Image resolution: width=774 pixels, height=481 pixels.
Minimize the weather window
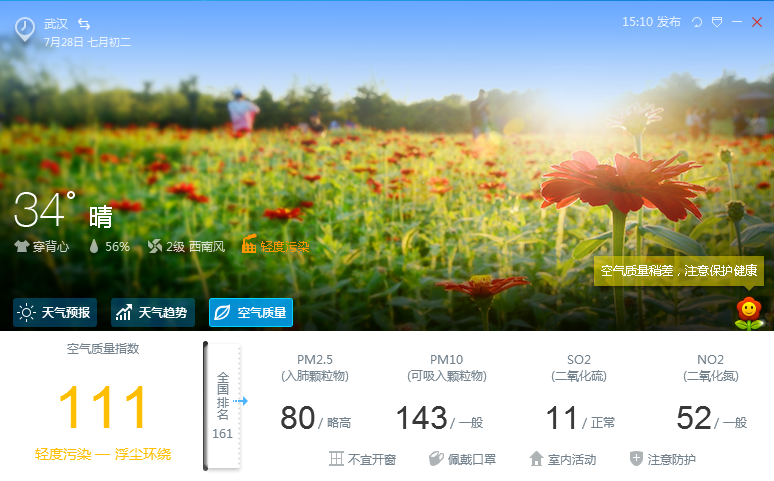pyautogui.click(x=737, y=22)
